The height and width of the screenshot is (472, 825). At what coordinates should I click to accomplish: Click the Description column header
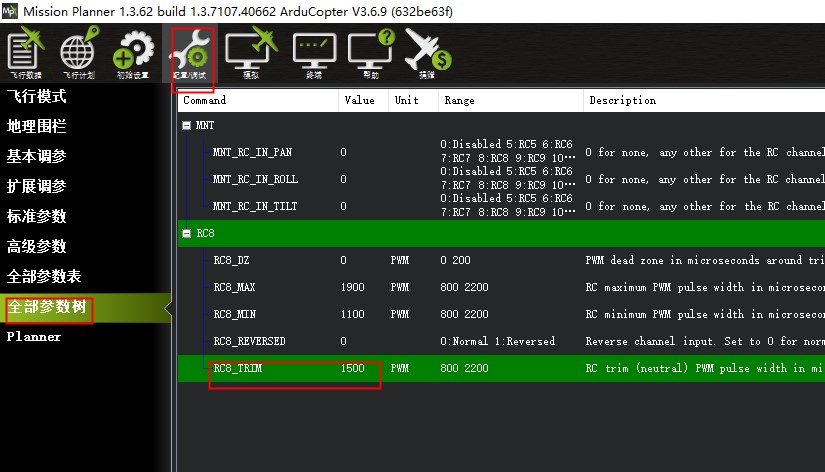[704, 100]
